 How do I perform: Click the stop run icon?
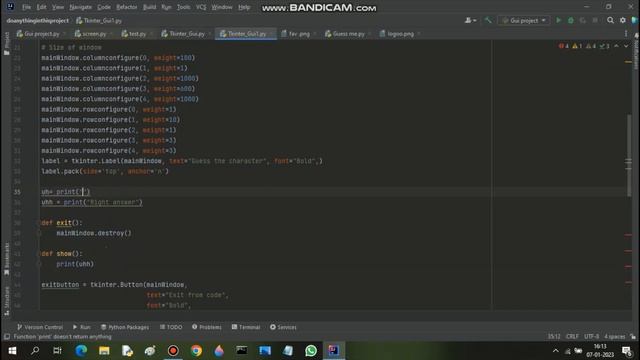point(595,20)
